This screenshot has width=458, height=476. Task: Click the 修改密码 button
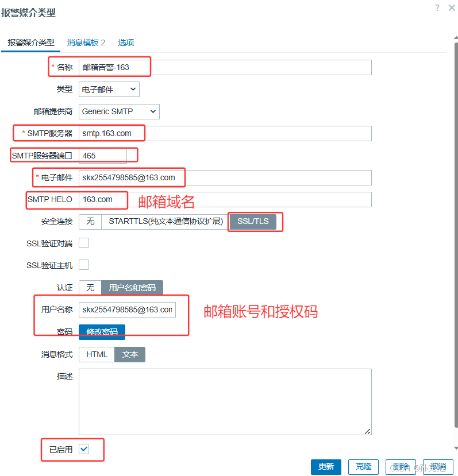(x=102, y=332)
